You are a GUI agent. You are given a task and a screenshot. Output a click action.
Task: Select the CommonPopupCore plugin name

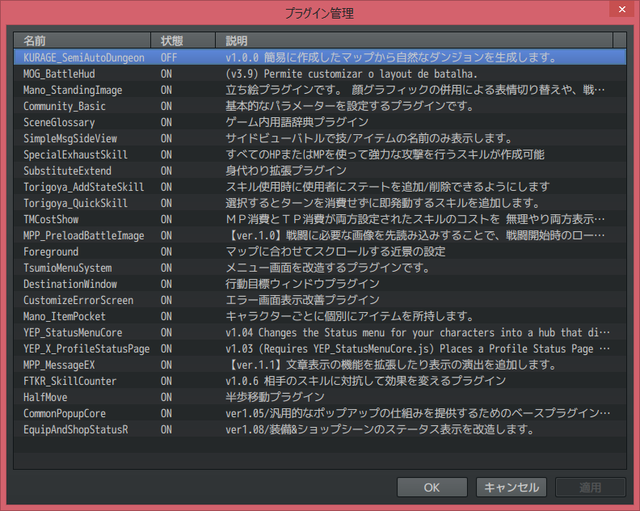click(64, 413)
